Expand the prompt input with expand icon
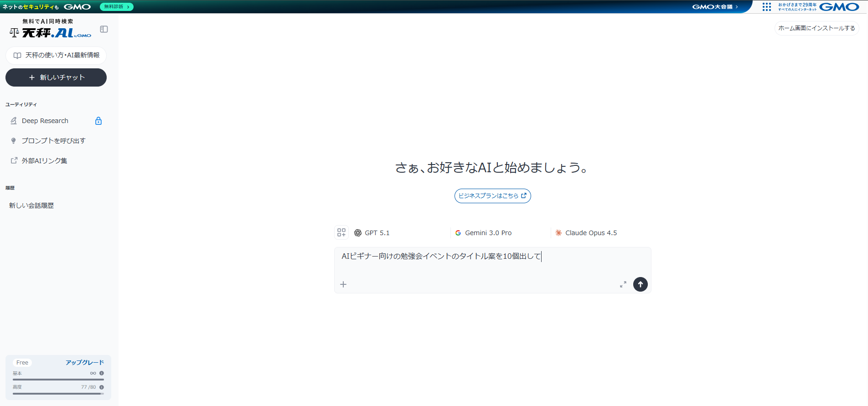The height and width of the screenshot is (406, 868). pyautogui.click(x=623, y=284)
